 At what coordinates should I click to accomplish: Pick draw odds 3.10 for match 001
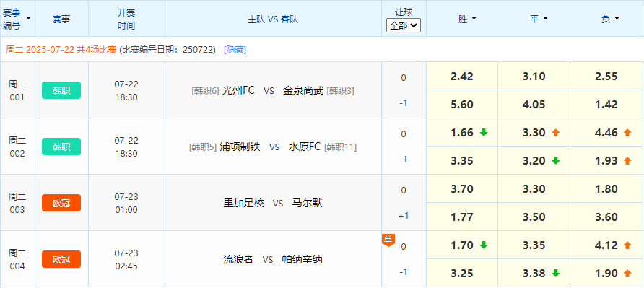tap(534, 76)
